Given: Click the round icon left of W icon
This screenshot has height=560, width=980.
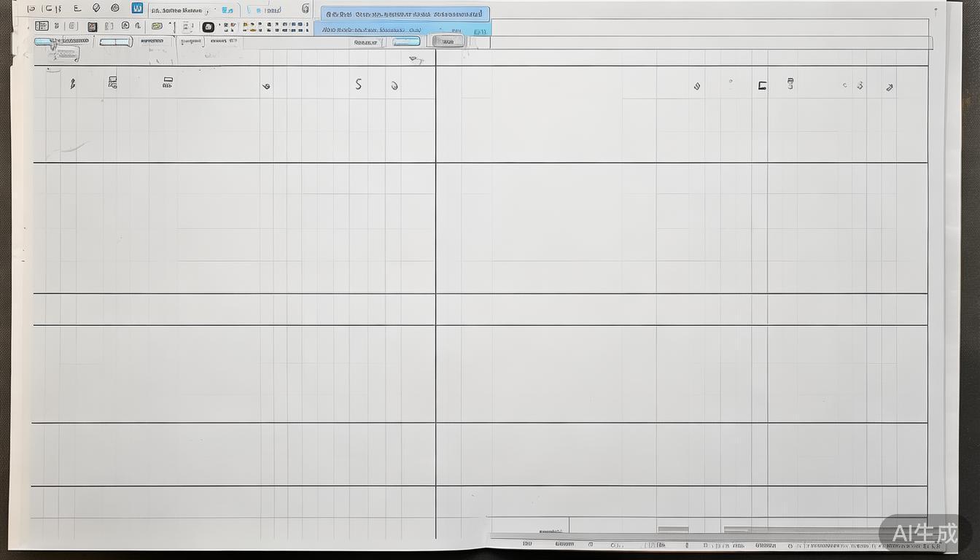Looking at the screenshot, I should coord(115,8).
